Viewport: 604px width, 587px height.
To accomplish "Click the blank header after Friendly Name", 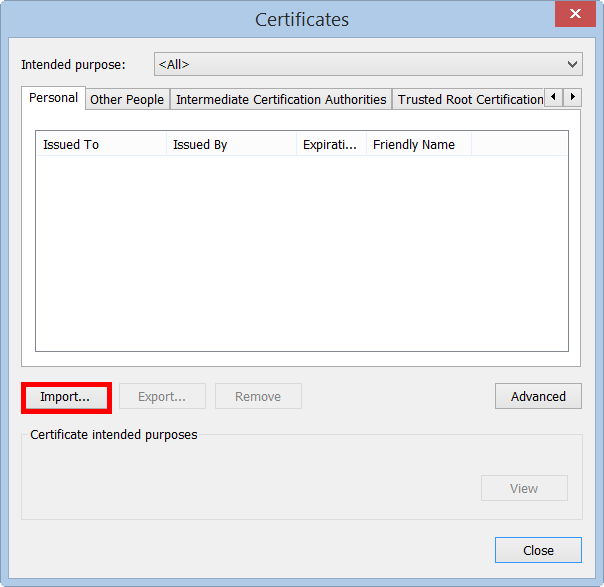I will [519, 145].
